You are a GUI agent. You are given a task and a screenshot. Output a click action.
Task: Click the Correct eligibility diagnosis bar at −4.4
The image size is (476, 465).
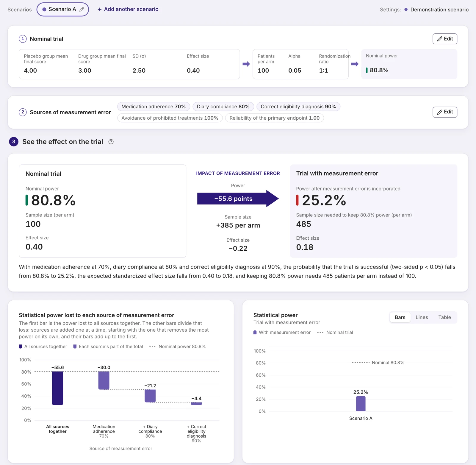click(x=196, y=404)
